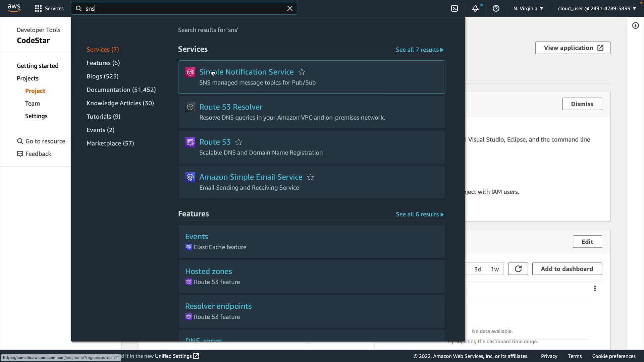
Task: Open the notifications bell
Action: point(475,8)
